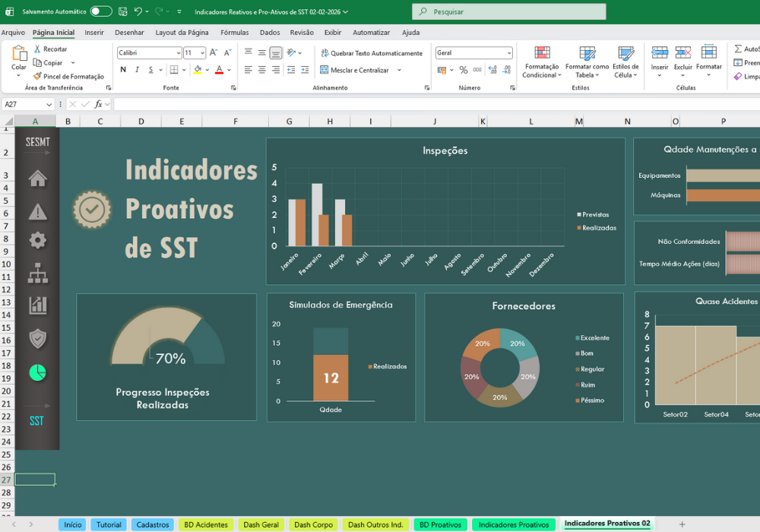Click the Excluir cells icon
Viewport: 760px width, 532px height.
pyautogui.click(x=683, y=52)
